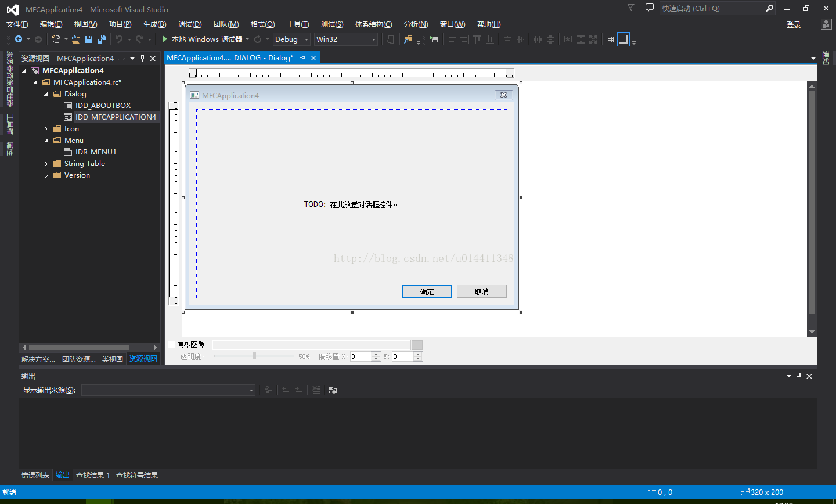Toggle auto-hide pin on Output panel

tap(799, 376)
